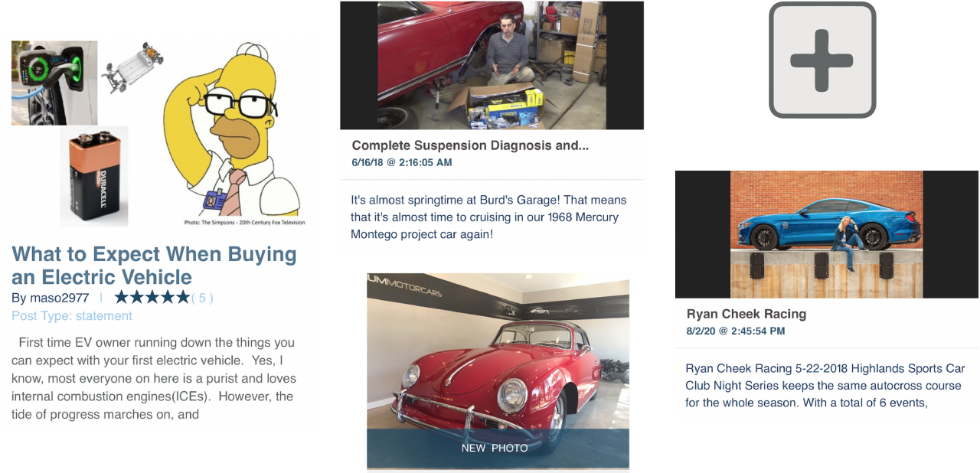Click the large plus add icon
Screen dimensions: 980x473
point(822,60)
